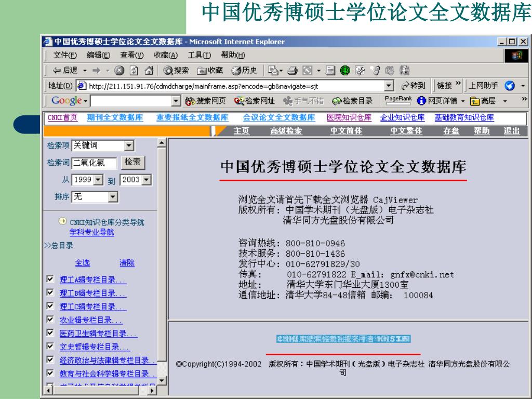The image size is (532, 399).
Task: Uncheck 农业辑专栏目录 checkbox
Action: point(50,320)
